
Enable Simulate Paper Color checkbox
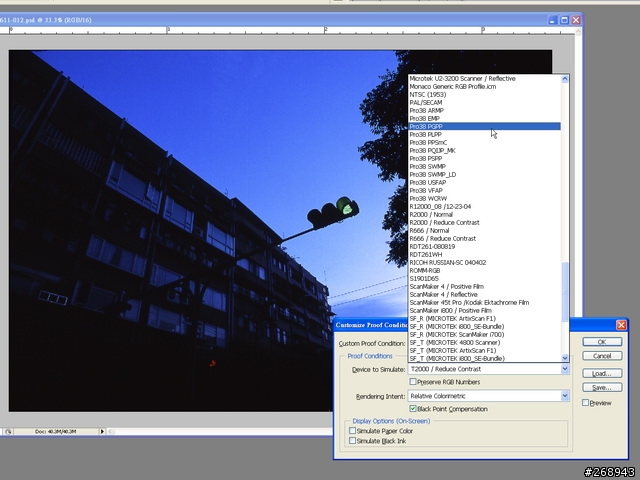(x=352, y=431)
